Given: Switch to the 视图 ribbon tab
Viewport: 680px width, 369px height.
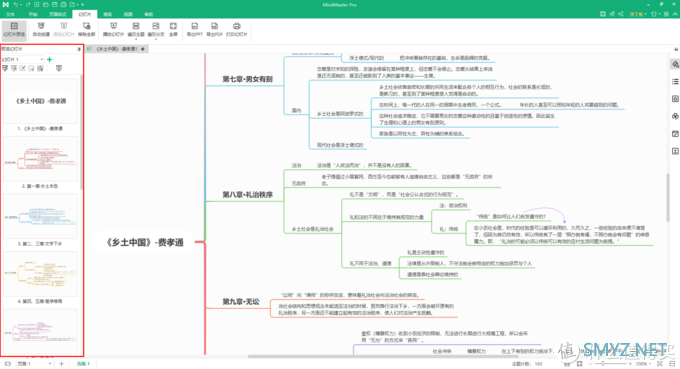Looking at the screenshot, I should click(x=128, y=14).
